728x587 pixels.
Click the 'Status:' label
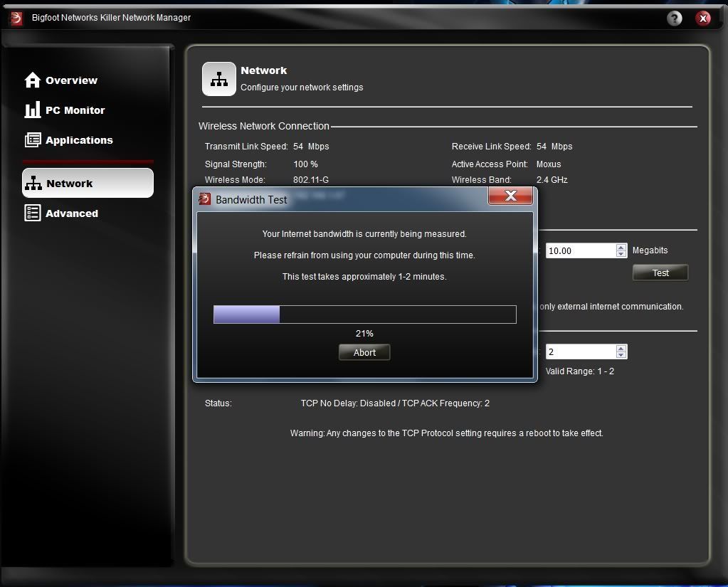point(218,403)
